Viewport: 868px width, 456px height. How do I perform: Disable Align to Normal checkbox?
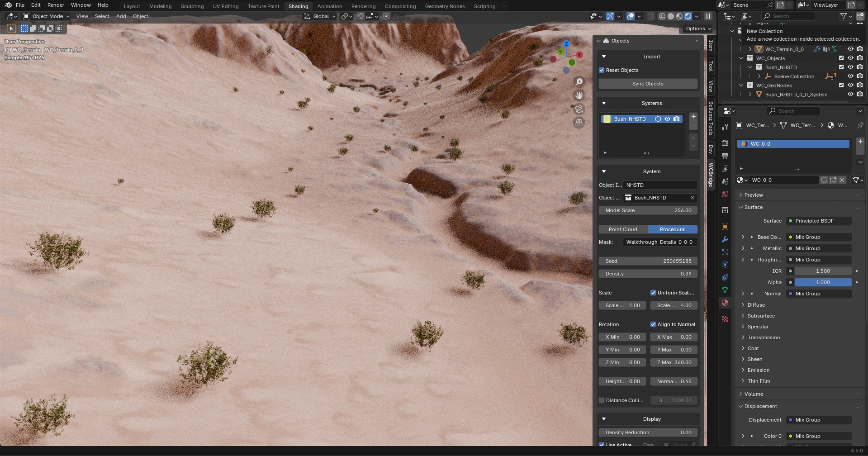click(x=653, y=324)
